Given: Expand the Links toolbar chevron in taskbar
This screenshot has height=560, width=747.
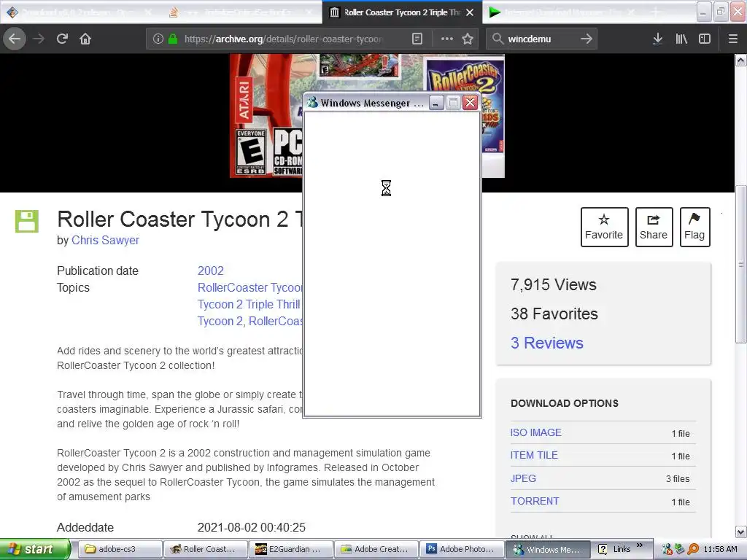Looking at the screenshot, I should coord(640,545).
